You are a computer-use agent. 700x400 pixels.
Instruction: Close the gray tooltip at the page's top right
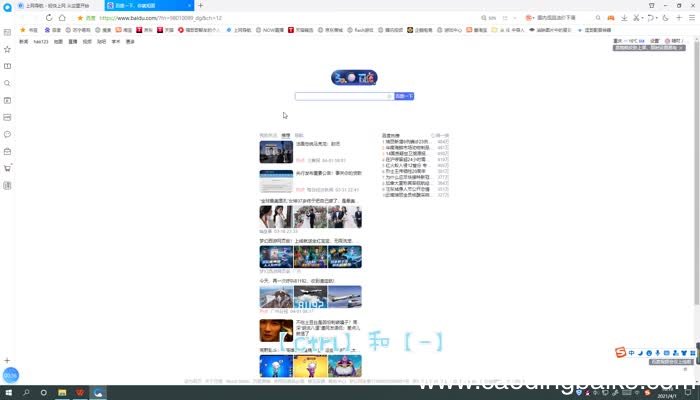coord(681,48)
